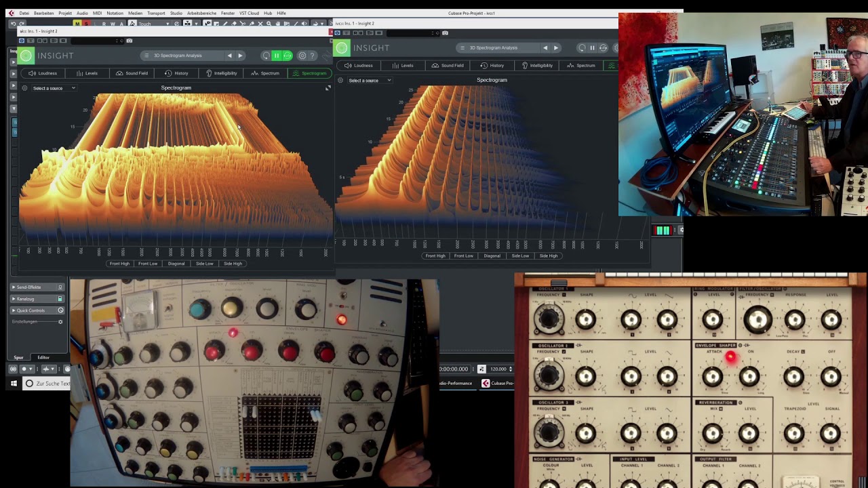Image resolution: width=868 pixels, height=488 pixels.
Task: Select the next preset arrow in the right Insight
Action: point(556,47)
